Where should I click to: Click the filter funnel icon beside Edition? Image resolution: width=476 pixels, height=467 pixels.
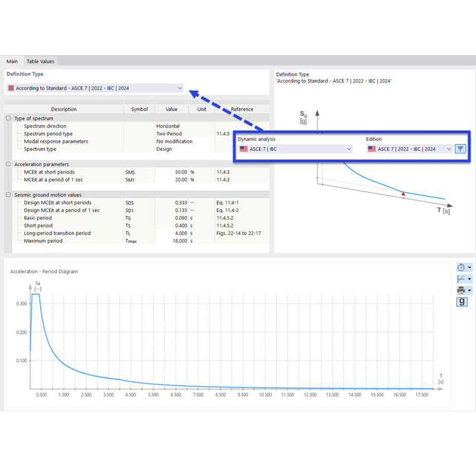(460, 149)
